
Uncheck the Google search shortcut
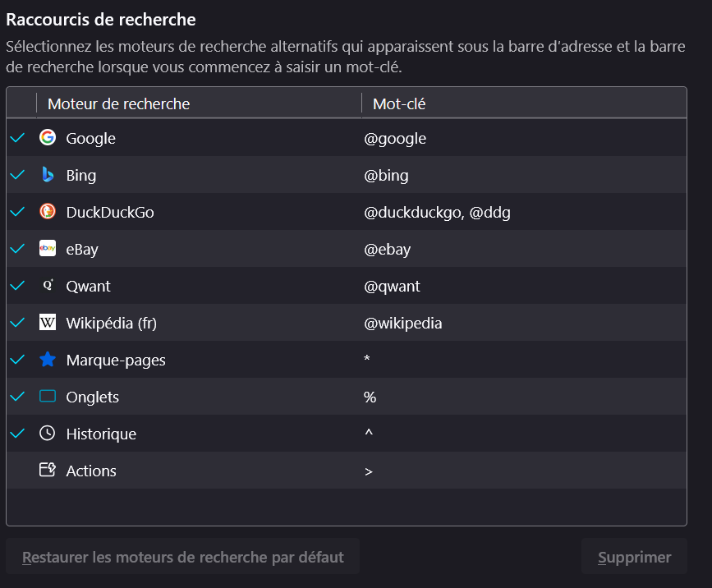(17, 138)
